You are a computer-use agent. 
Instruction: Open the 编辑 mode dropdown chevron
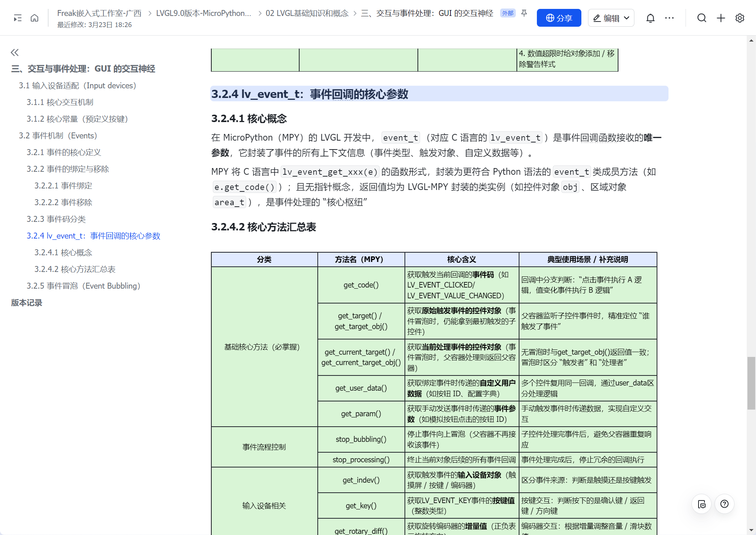[x=626, y=17]
